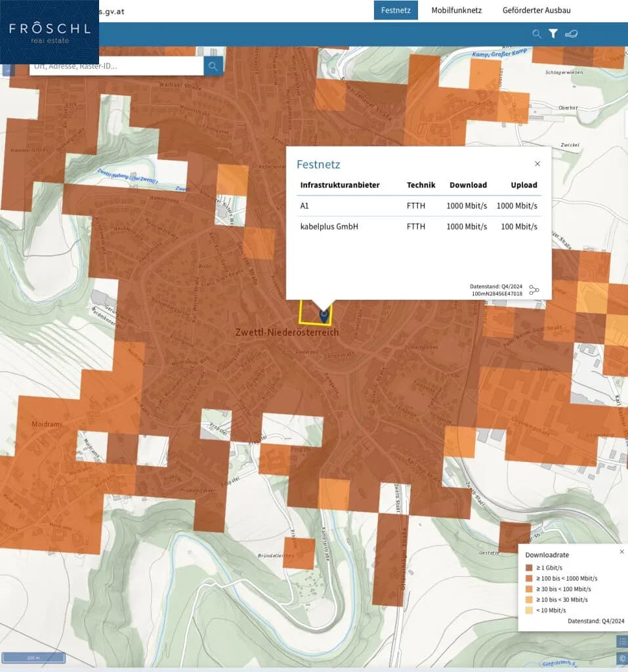The image size is (628, 672).
Task: Click the Moidrams place label on map
Action: click(x=47, y=424)
